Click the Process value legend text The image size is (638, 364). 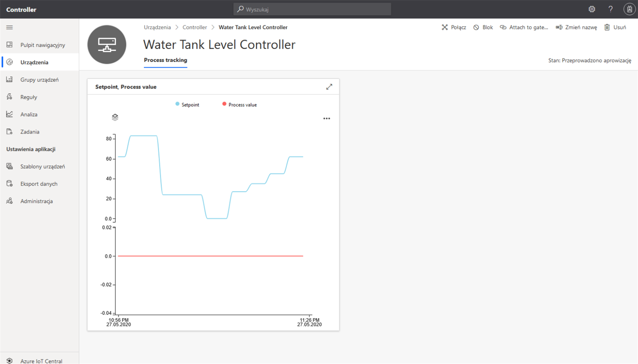pyautogui.click(x=242, y=104)
